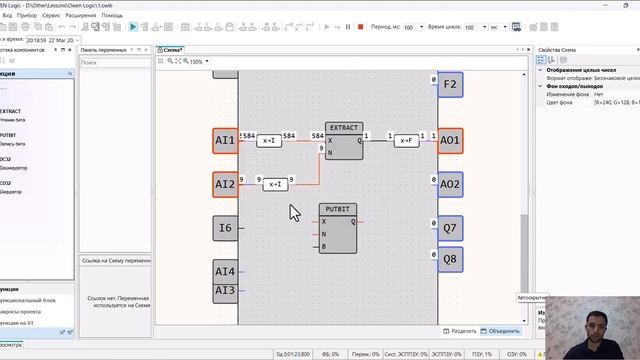Image resolution: width=640 pixels, height=360 pixels.
Task: Select input I6 on the canvas
Action: tap(225, 228)
